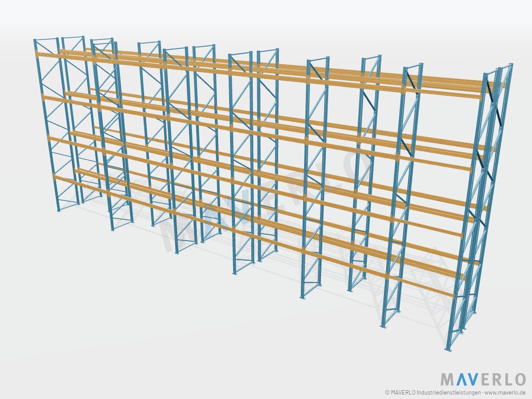Click the copyright symbol before MAVERLO text
Viewport: 532px width, 399px height.
coord(387,393)
